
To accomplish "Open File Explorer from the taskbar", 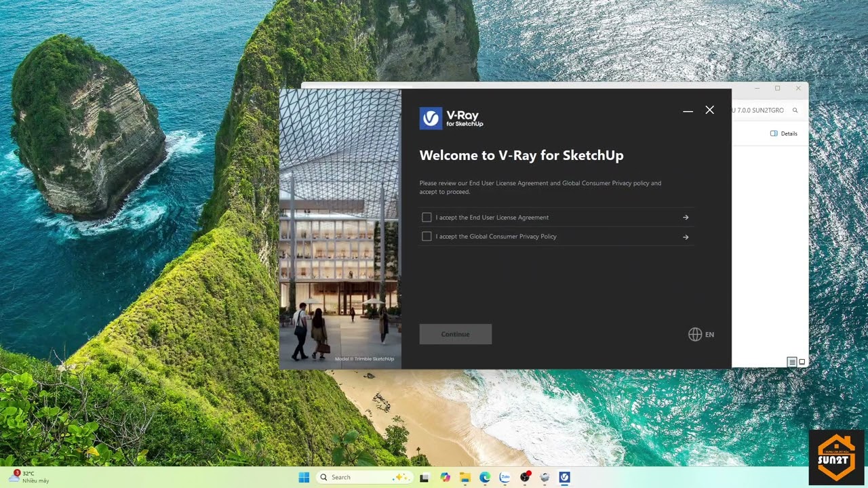I will coord(465,477).
